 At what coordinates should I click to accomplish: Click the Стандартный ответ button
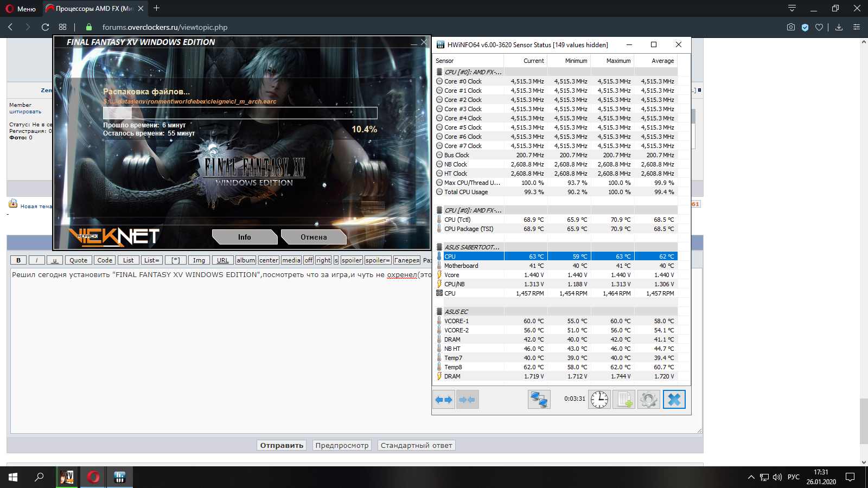click(x=416, y=445)
